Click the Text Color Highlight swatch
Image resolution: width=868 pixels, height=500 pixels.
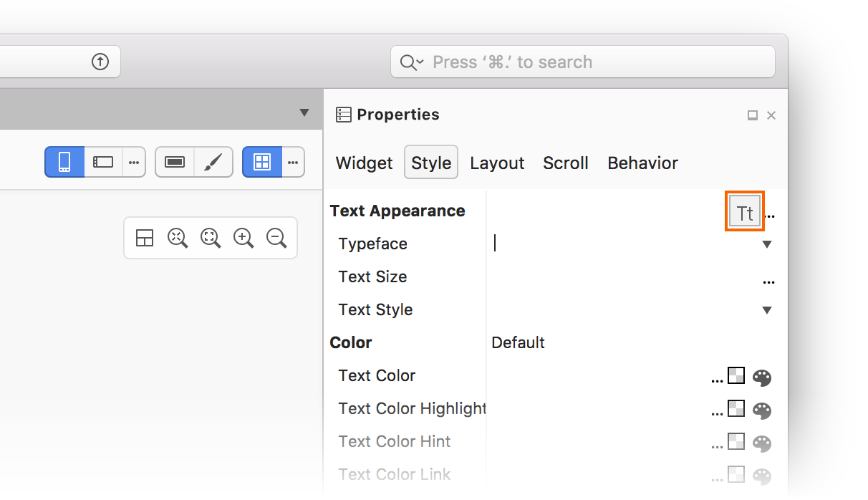[x=736, y=408]
